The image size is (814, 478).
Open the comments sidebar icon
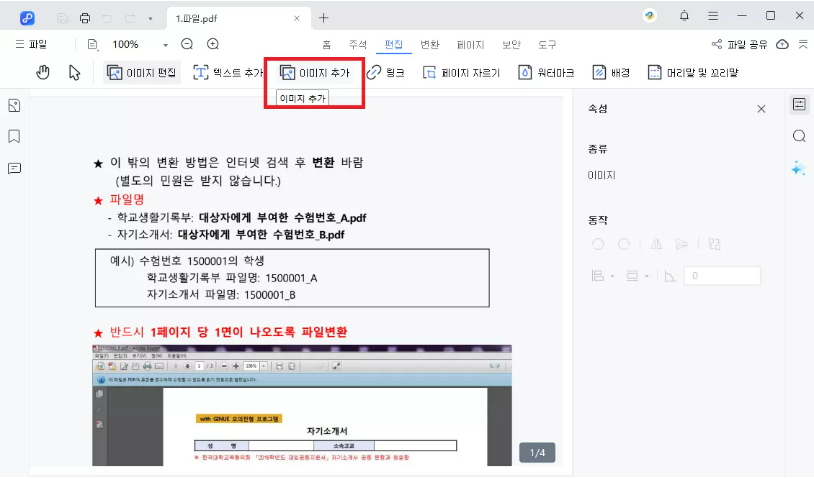15,168
